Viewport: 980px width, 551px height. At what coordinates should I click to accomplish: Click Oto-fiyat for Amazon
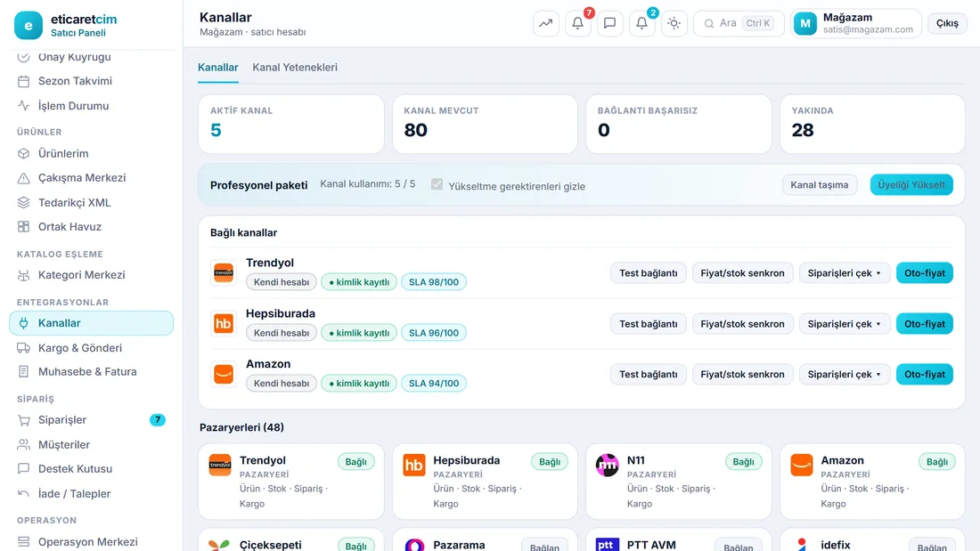point(925,374)
